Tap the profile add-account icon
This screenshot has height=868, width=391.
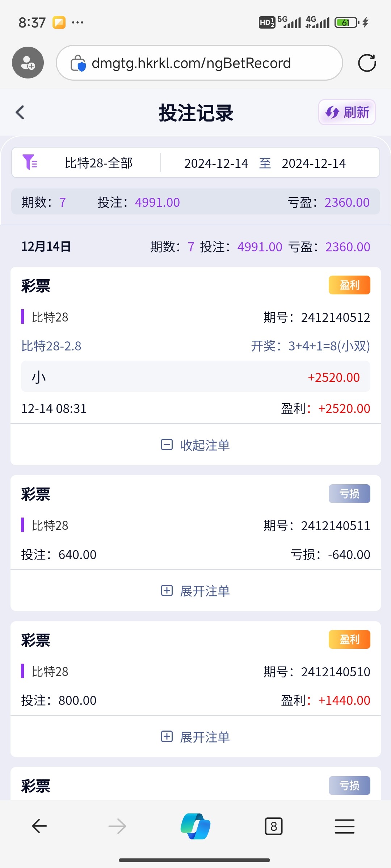click(28, 63)
